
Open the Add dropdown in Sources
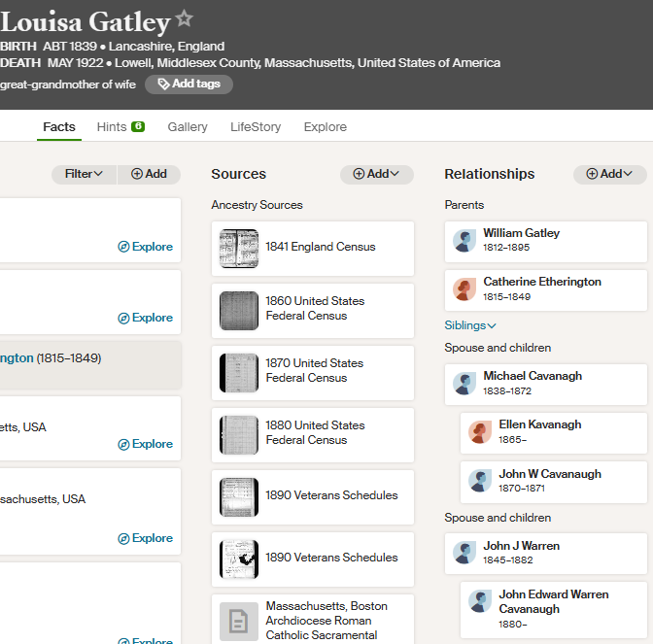[x=377, y=174]
